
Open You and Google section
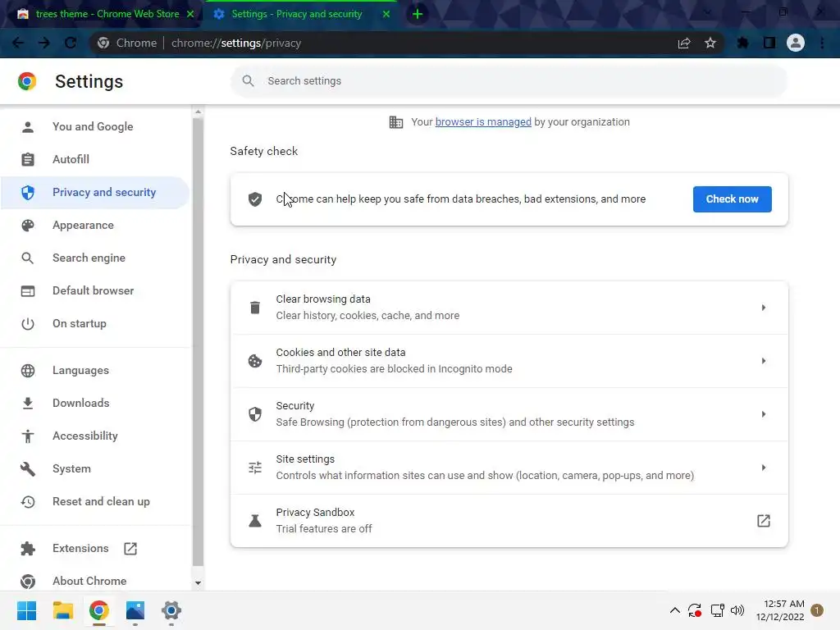coord(94,126)
